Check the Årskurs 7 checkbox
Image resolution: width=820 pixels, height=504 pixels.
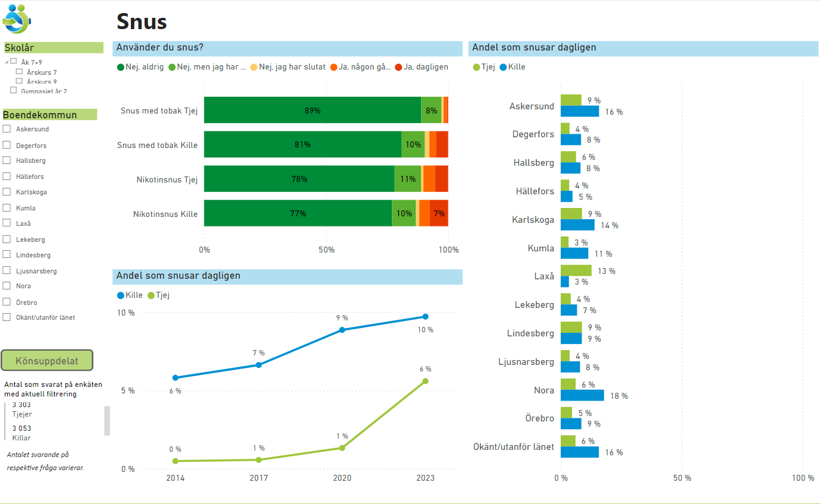pos(19,71)
